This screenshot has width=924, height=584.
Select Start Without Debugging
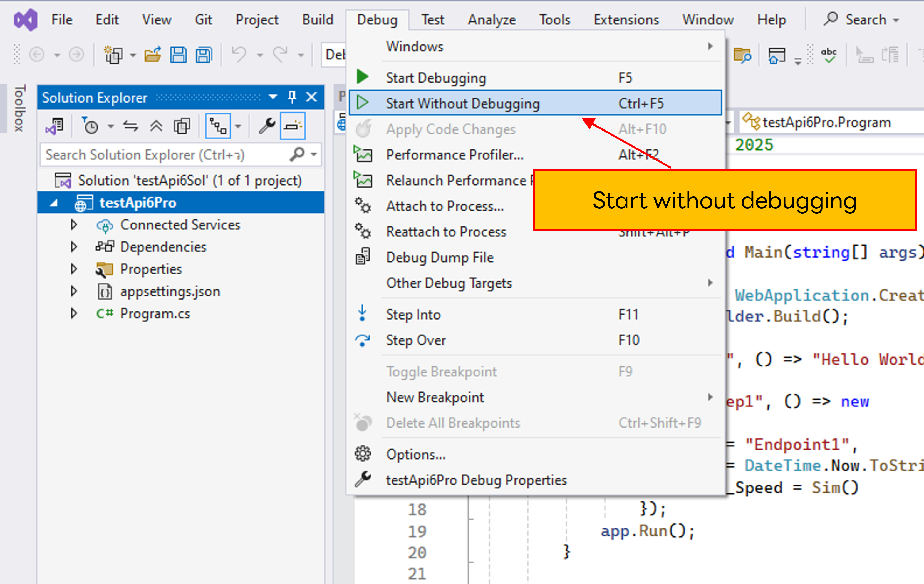(x=464, y=103)
